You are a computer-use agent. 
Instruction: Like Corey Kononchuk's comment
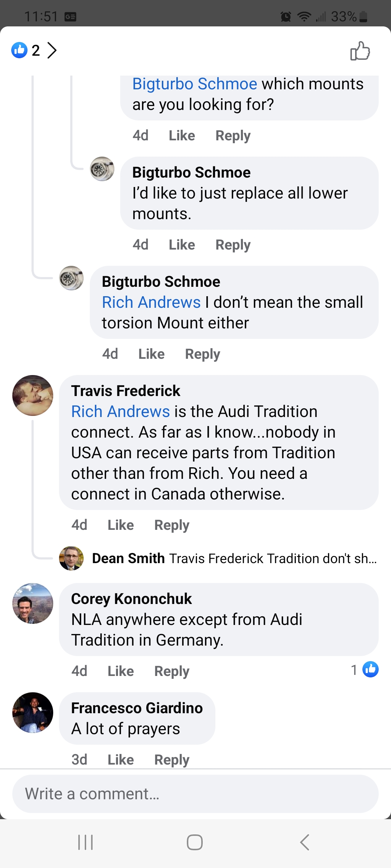pyautogui.click(x=121, y=671)
